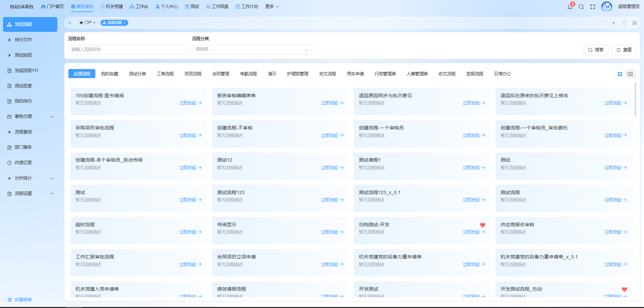
Task: Open 测试 in the top navigation
Action: pyautogui.click(x=192, y=7)
